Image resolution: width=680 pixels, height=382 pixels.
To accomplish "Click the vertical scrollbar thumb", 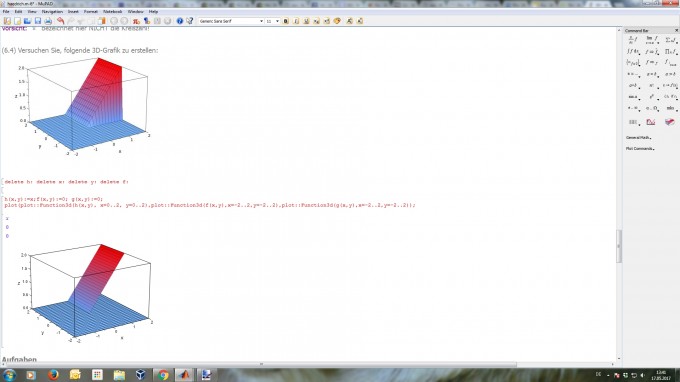I will [619, 246].
